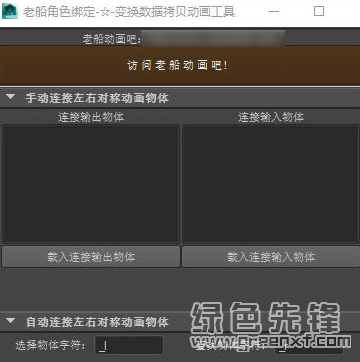Minimize the 老船角色绑定 tool window
The height and width of the screenshot is (362, 360).
click(x=274, y=12)
